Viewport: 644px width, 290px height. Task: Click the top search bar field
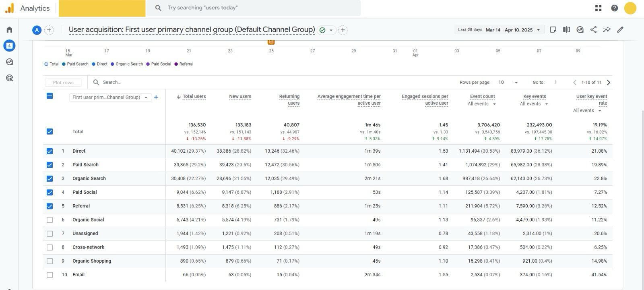258,8
